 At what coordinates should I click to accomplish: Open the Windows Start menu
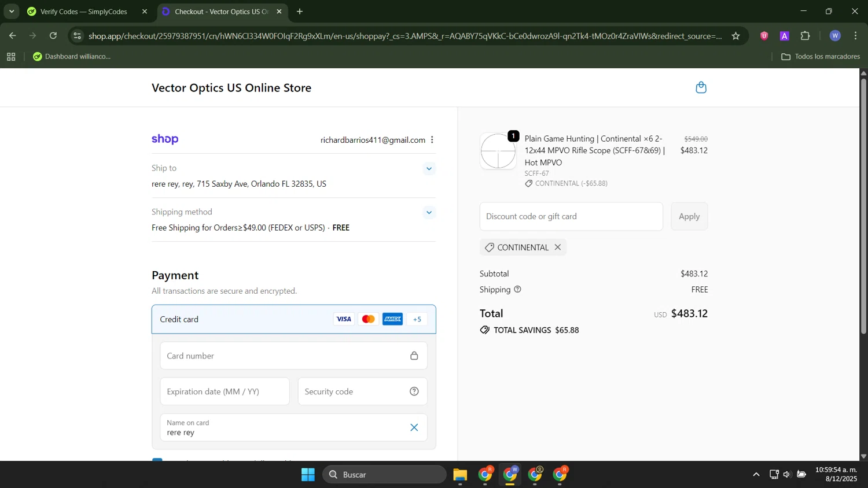308,475
